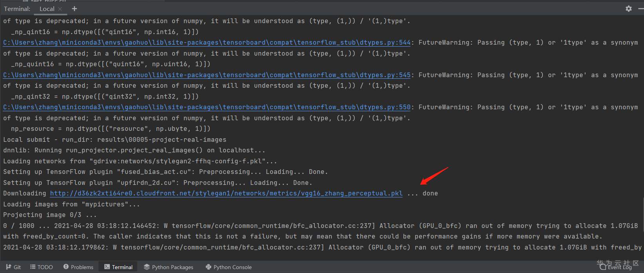This screenshot has width=644, height=273.
Task: Click the fused_bias_act.cu plugin setup line
Action: (x=165, y=172)
